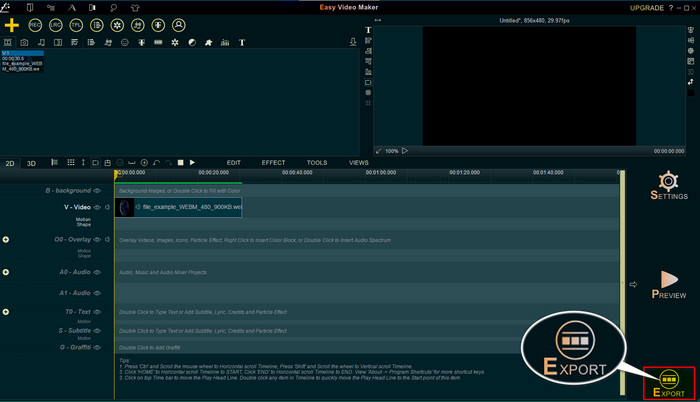Mute the V - Video track speaker
The height and width of the screenshot is (402, 700).
(x=107, y=207)
